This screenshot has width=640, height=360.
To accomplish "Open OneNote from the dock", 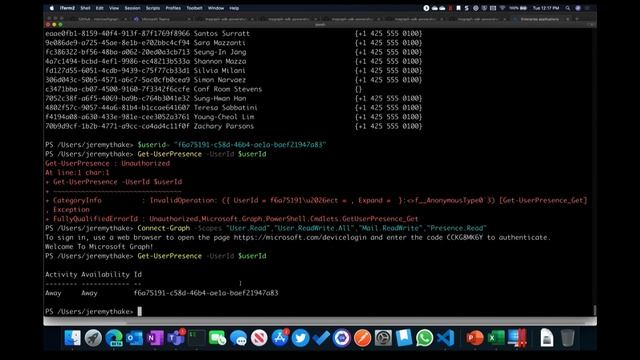I will click(x=155, y=338).
